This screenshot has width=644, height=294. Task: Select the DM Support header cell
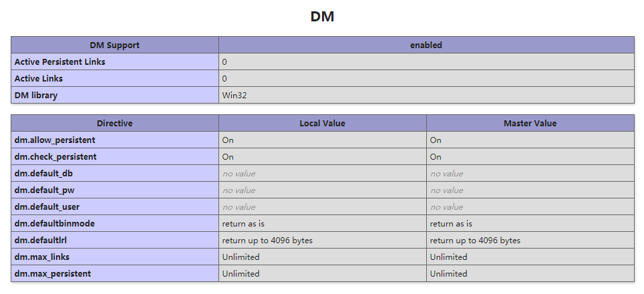tap(115, 45)
